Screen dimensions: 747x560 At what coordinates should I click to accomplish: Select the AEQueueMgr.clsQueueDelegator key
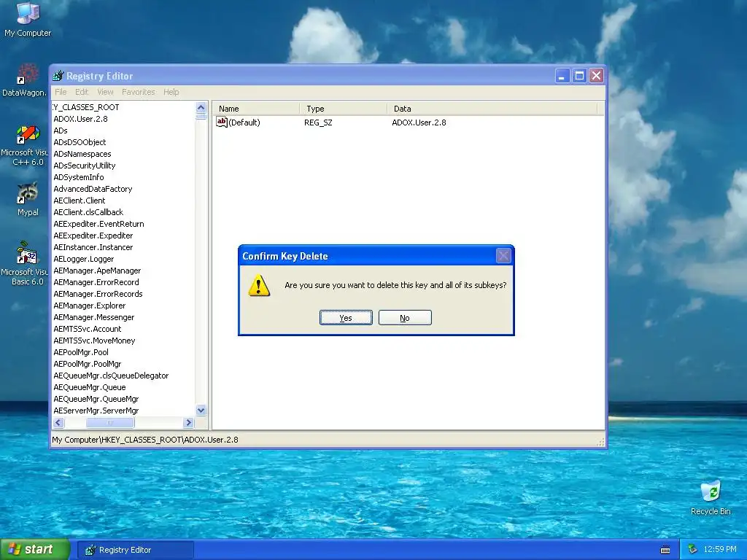click(111, 376)
